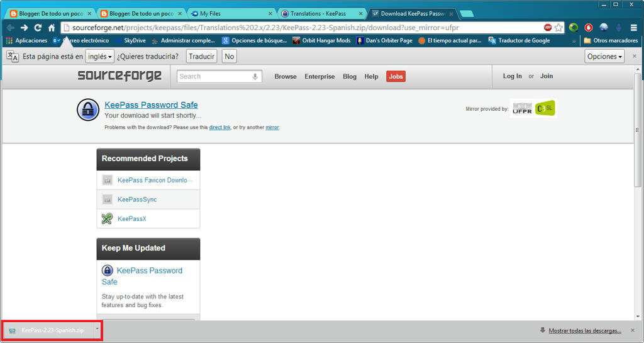Viewport: 644px width, 343px height.
Task: Click the Log In link
Action: (512, 76)
